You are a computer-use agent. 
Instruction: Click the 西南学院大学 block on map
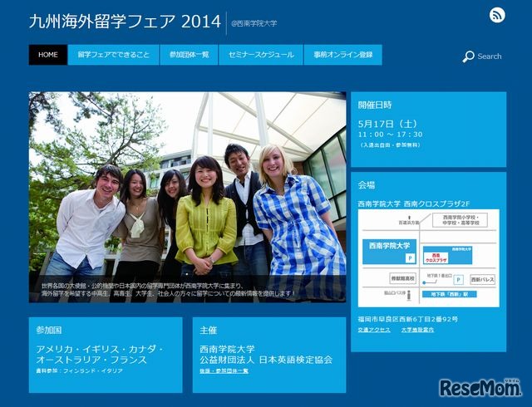[x=389, y=252]
